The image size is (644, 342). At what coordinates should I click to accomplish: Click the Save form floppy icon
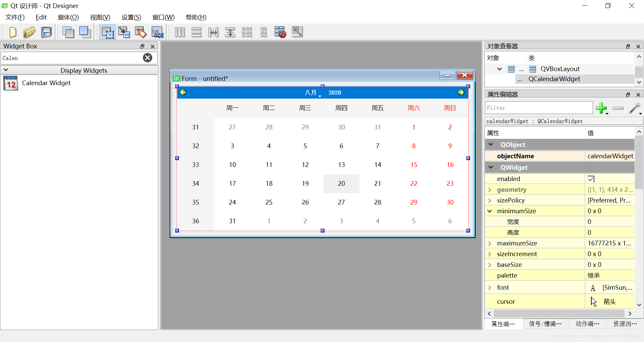point(46,32)
